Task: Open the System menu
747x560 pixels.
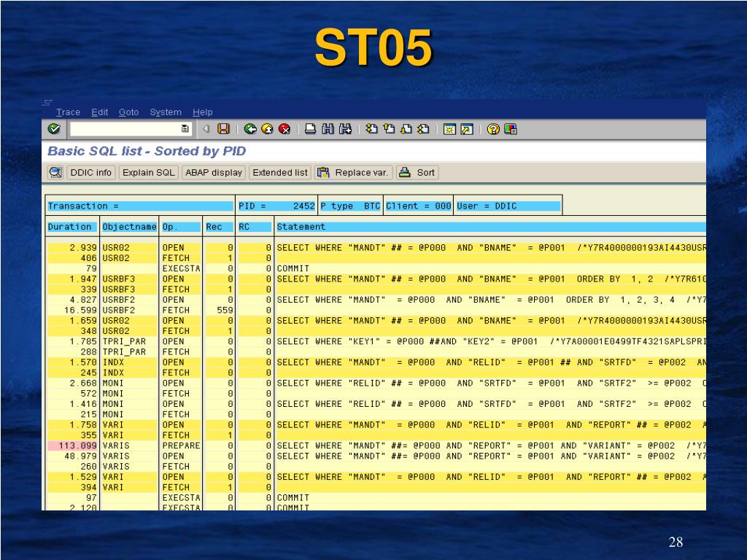Action: [x=166, y=112]
